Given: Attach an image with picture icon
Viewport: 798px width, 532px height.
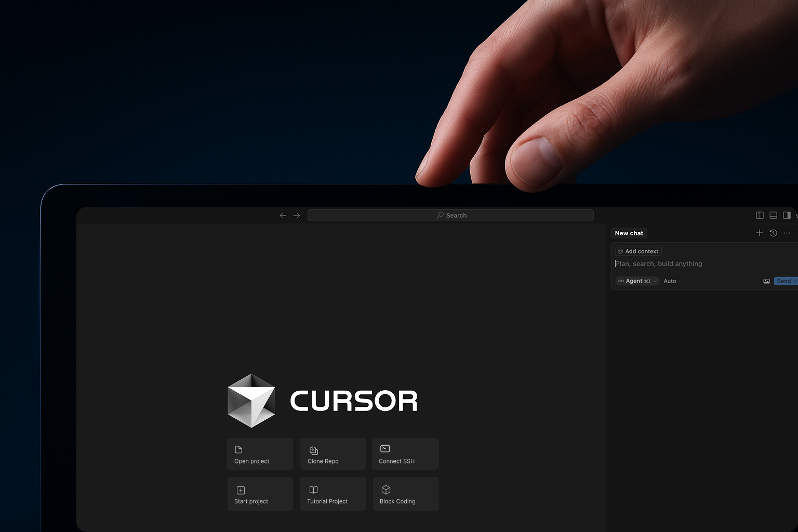Looking at the screenshot, I should point(766,281).
